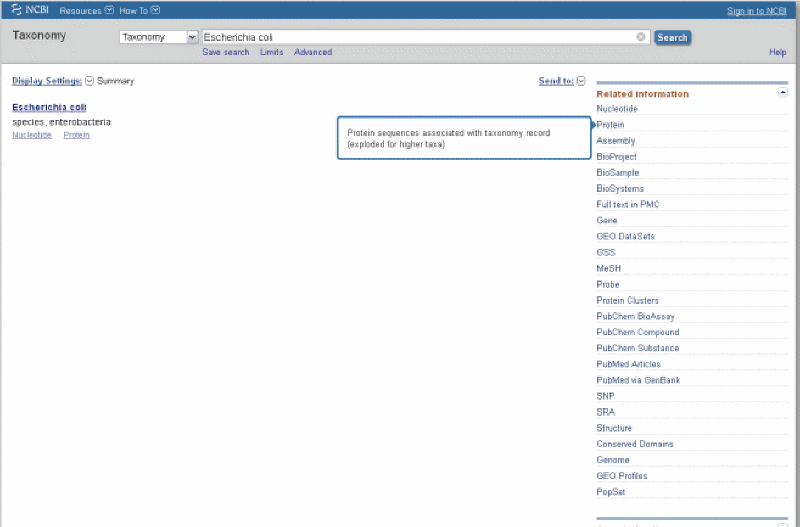Open the Genome related link
The image size is (800, 527).
613,460
